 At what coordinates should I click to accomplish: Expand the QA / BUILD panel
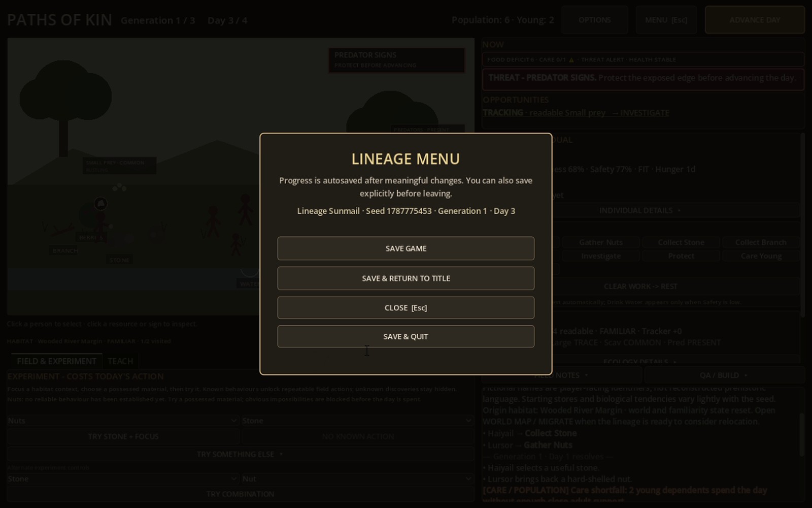pos(724,375)
